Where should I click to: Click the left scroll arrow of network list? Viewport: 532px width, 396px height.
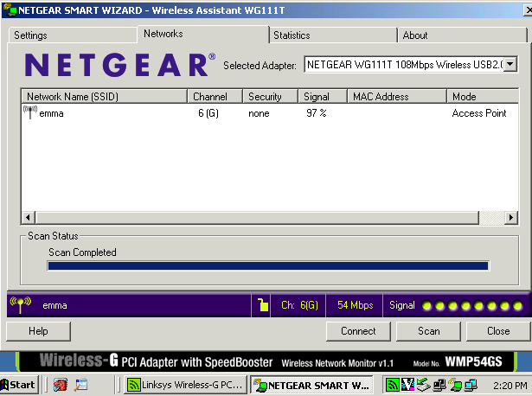click(x=28, y=217)
